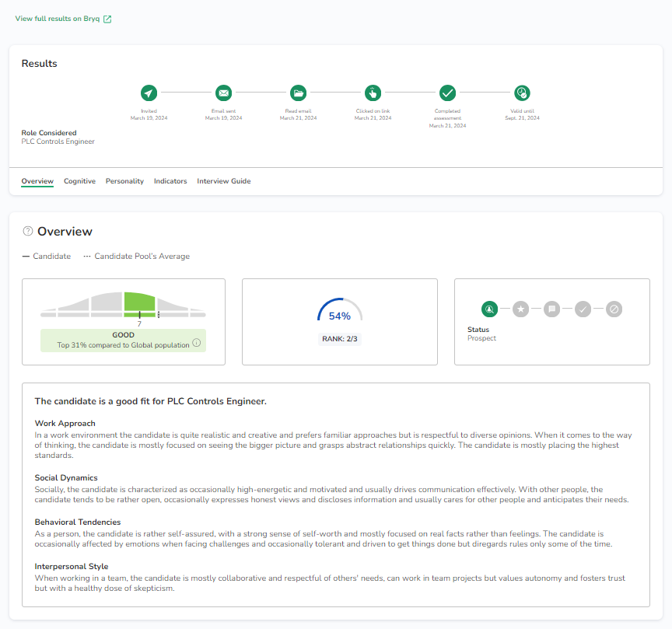
Task: Select the star status step icon
Action: [x=520, y=309]
